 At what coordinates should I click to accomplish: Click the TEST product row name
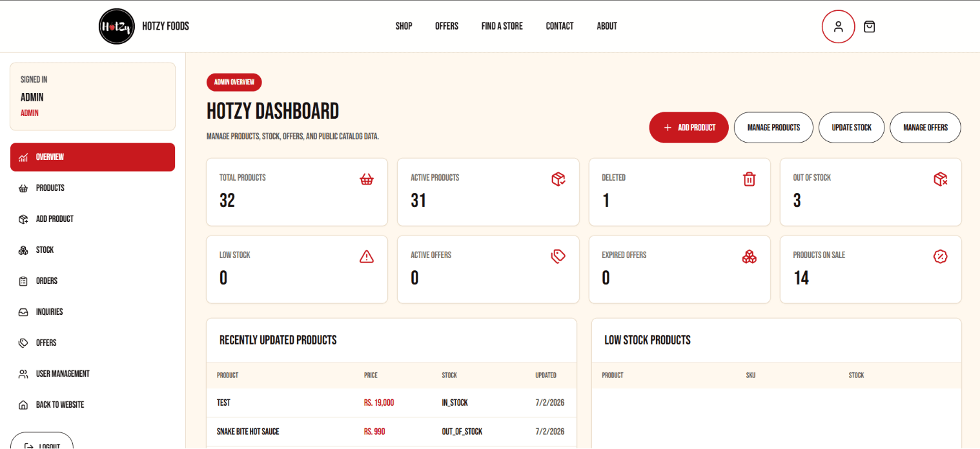(x=223, y=403)
